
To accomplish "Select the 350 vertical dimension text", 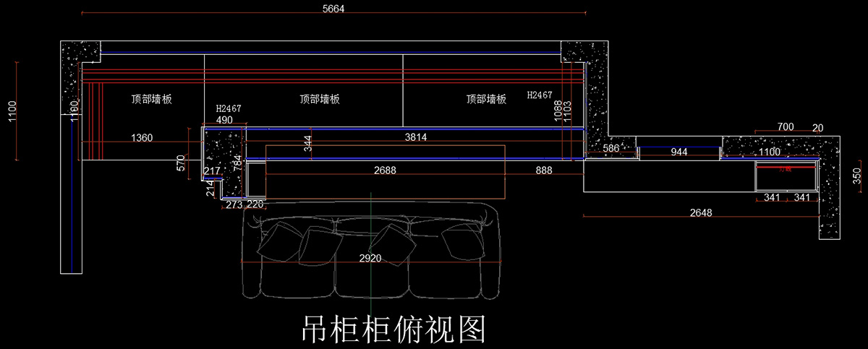I will (856, 177).
